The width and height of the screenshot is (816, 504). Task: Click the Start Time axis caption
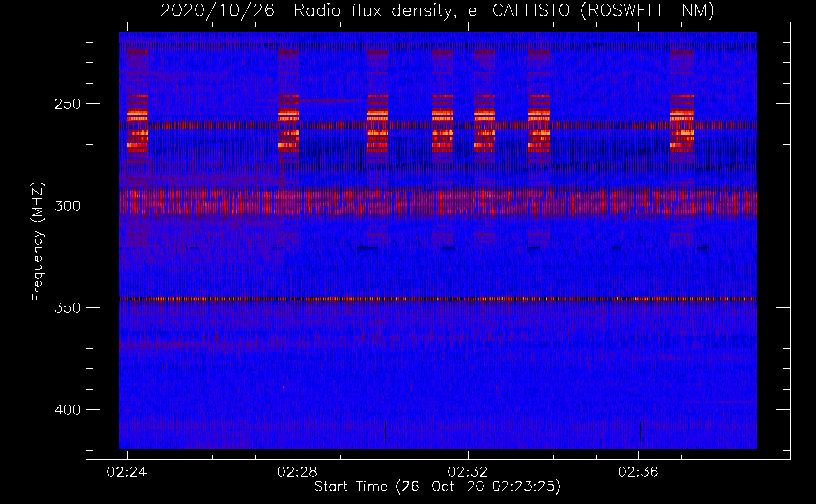437,487
